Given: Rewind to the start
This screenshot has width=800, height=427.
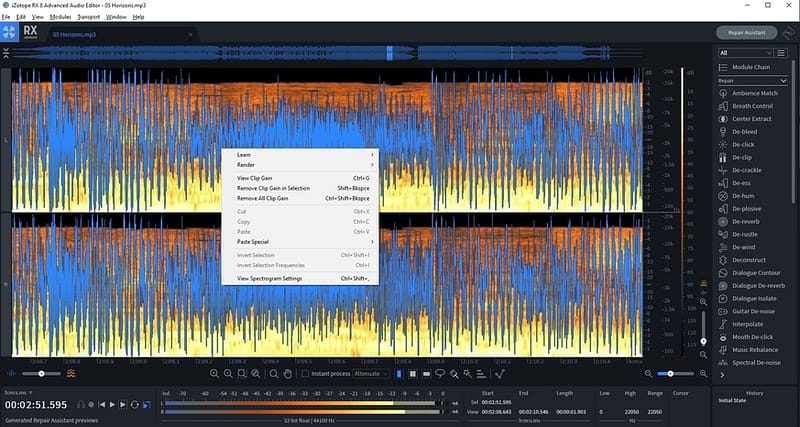Looking at the screenshot, I should click(x=102, y=405).
